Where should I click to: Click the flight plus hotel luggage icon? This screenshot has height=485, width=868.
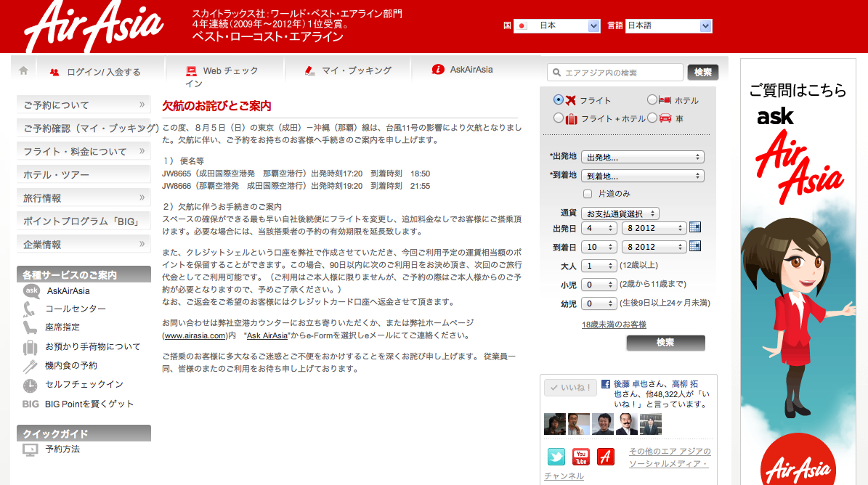coord(572,118)
